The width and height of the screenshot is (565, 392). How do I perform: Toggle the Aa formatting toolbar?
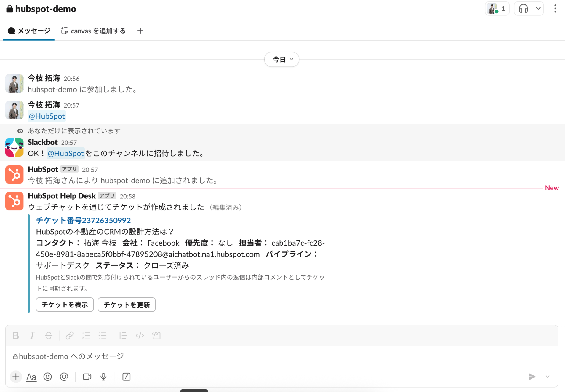pos(31,377)
